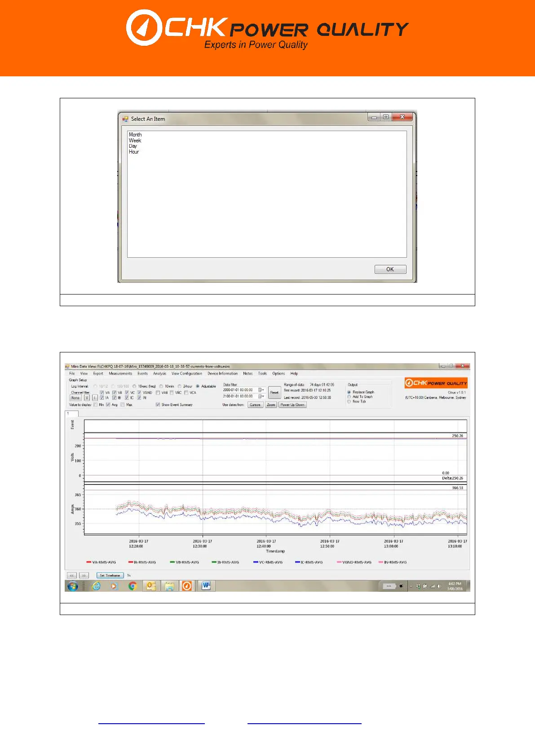Click the network signal tray icon
The width and height of the screenshot is (535, 756).
point(433,586)
